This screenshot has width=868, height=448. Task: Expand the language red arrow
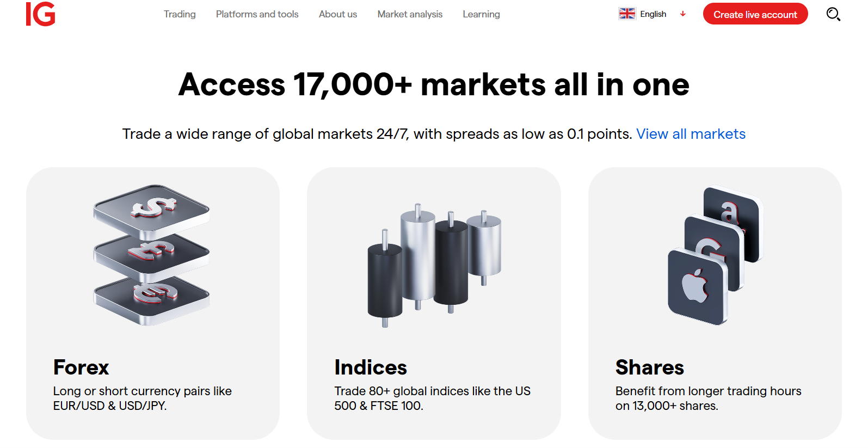coord(683,14)
